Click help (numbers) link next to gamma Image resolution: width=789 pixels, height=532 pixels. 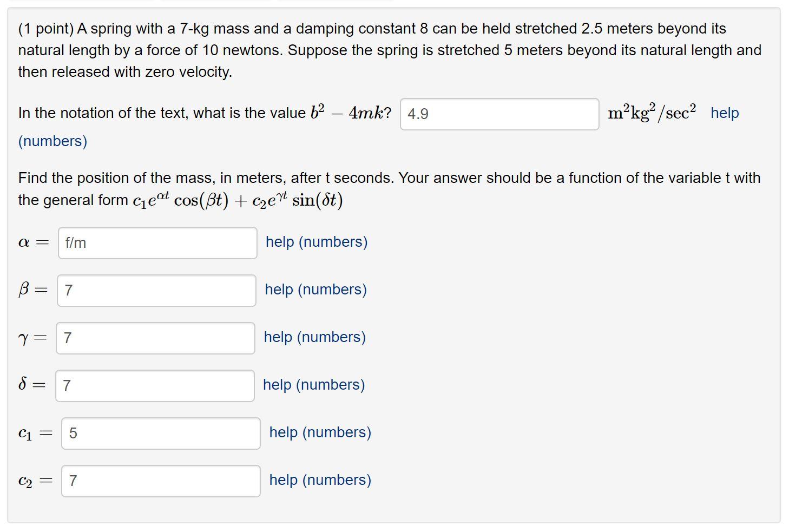[x=314, y=337]
